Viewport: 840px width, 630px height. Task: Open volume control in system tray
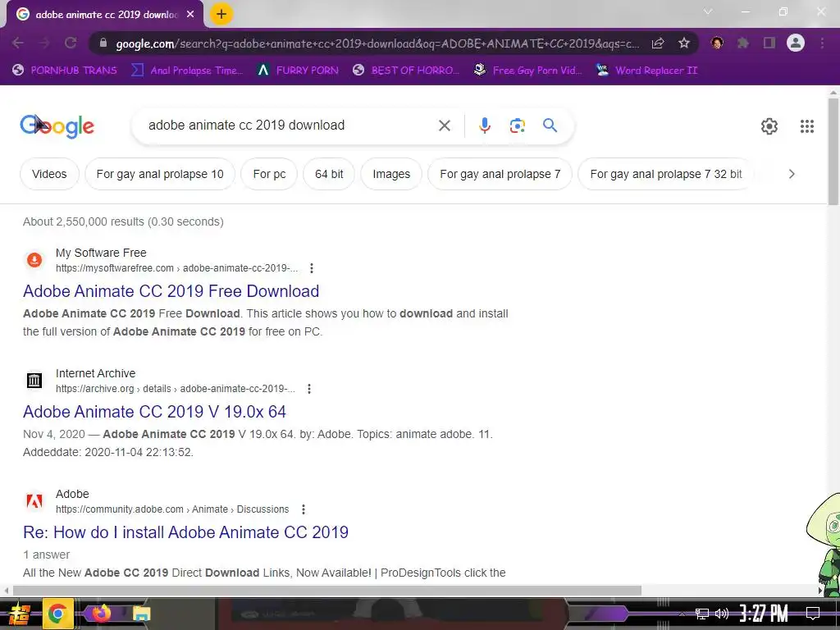(722, 614)
